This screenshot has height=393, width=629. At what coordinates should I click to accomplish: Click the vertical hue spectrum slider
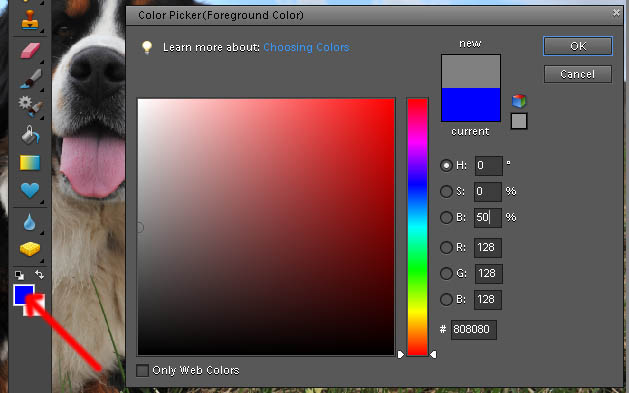coord(417,227)
